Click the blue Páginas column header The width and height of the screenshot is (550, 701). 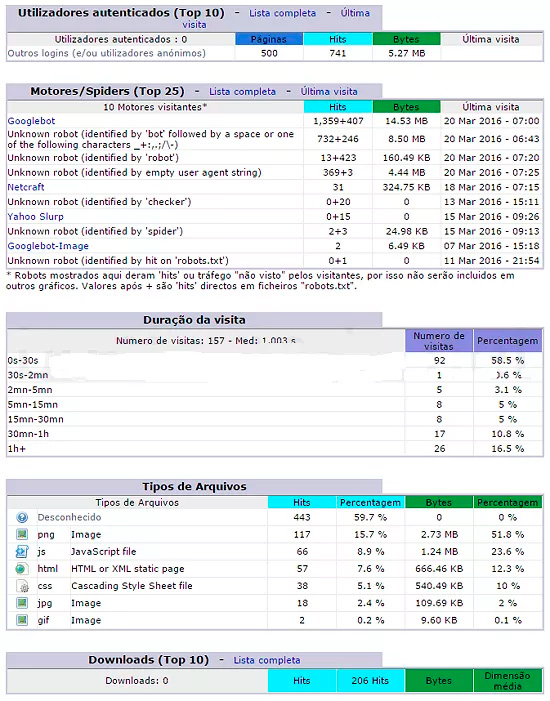[x=269, y=39]
